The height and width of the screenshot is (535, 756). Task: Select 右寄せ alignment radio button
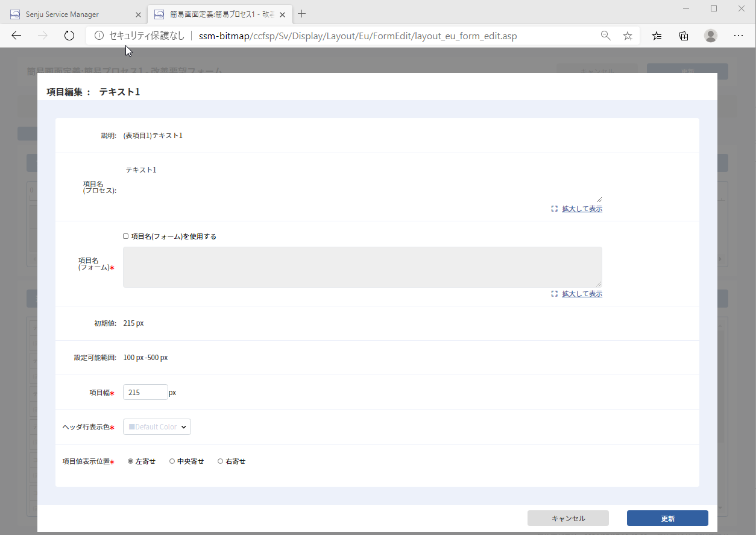(x=221, y=461)
